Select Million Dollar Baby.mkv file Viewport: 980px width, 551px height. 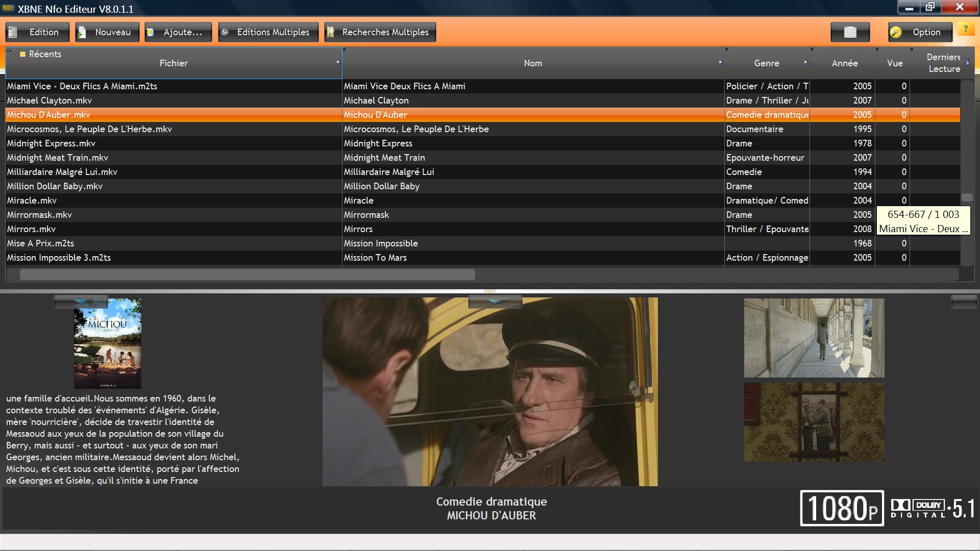point(174,186)
